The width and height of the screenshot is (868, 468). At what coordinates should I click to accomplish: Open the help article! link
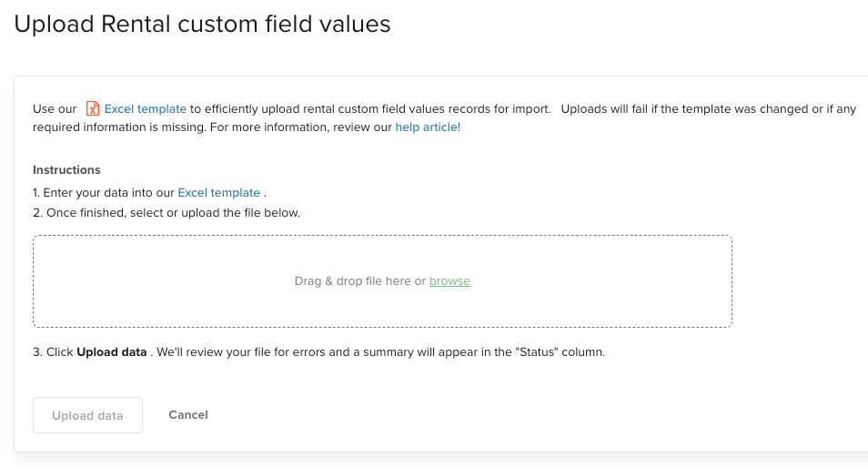pyautogui.click(x=428, y=127)
